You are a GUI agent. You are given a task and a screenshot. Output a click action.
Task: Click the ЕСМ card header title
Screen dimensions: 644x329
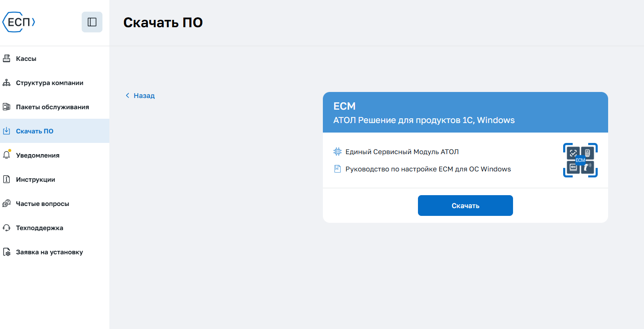(x=344, y=106)
